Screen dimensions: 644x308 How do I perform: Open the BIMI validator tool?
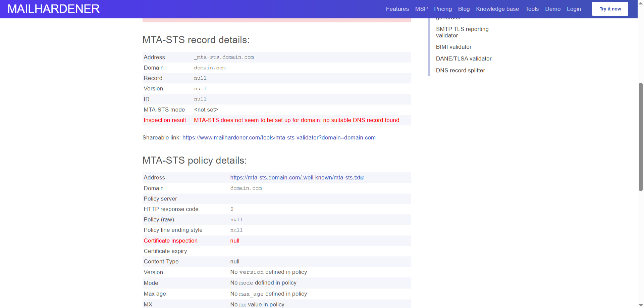[453, 47]
